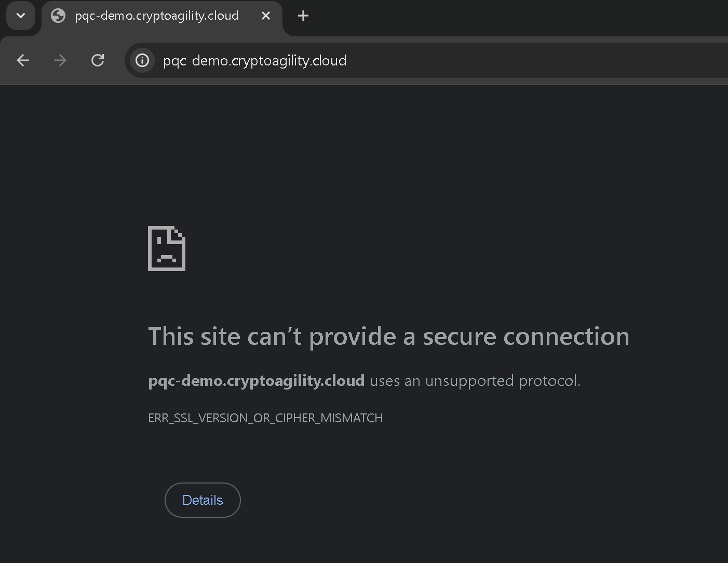This screenshot has height=563, width=728.
Task: Open a new tab with the plus icon
Action: point(303,16)
